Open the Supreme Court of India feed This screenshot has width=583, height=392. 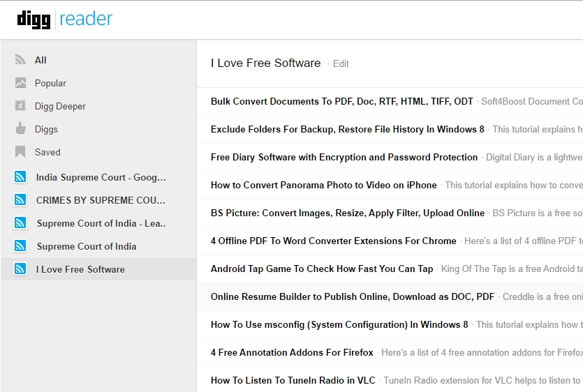click(87, 246)
